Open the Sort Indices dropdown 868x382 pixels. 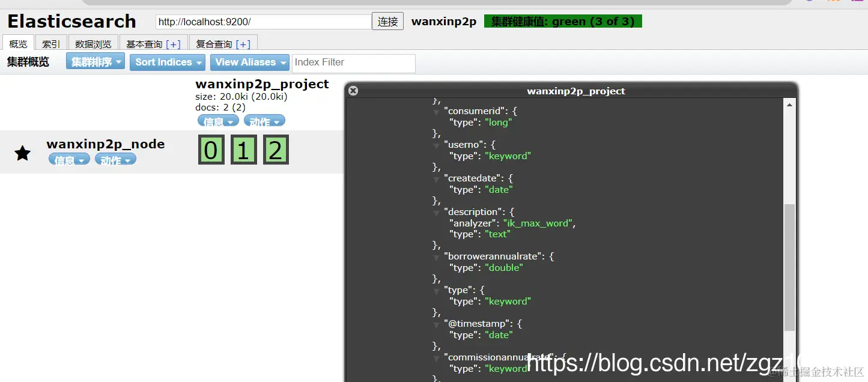pos(168,62)
